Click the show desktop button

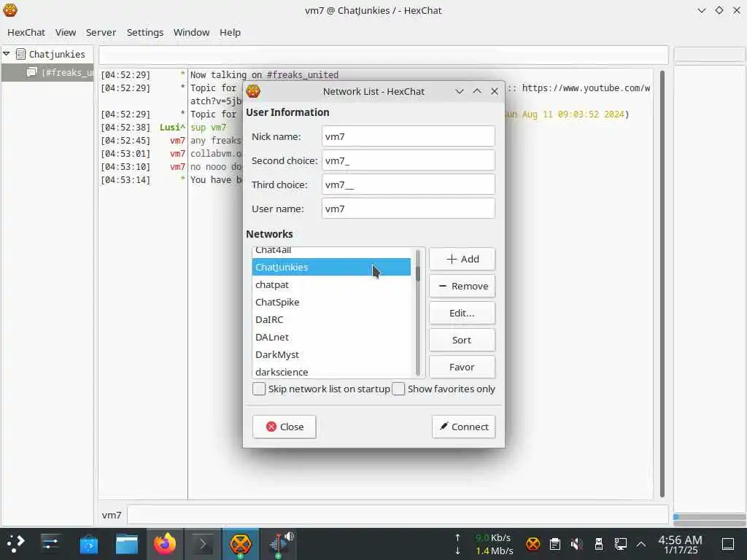[x=728, y=544]
